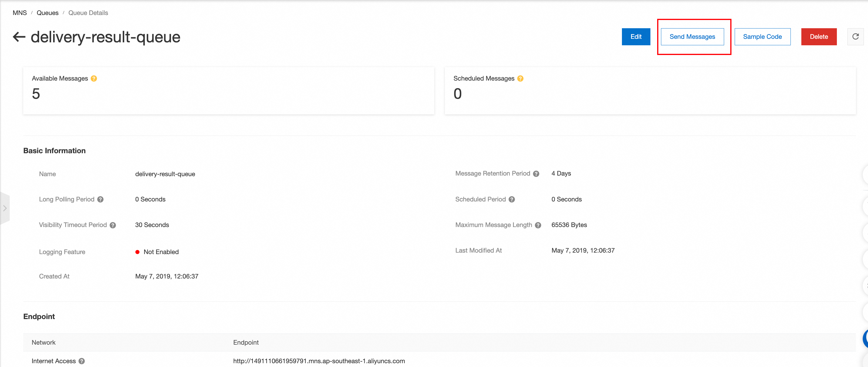Click the Queue Details breadcrumb text
This screenshot has height=367, width=868.
pyautogui.click(x=88, y=13)
